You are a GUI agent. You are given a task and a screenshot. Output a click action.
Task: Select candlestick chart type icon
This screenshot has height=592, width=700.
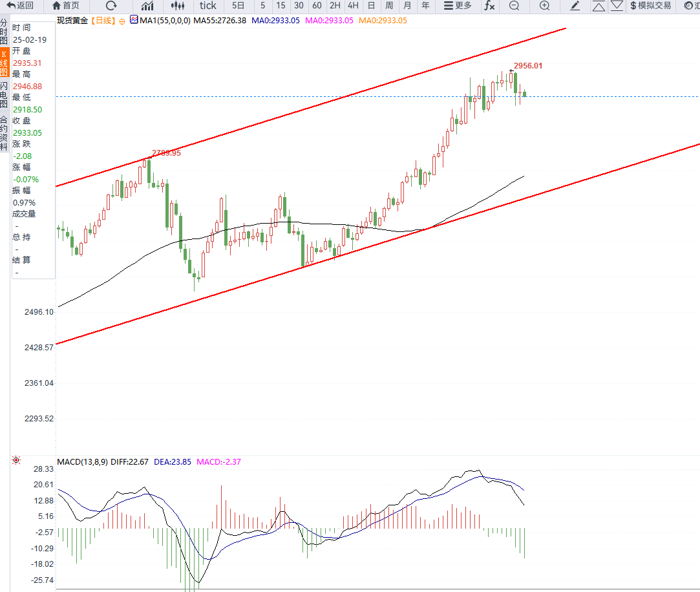(x=178, y=6)
